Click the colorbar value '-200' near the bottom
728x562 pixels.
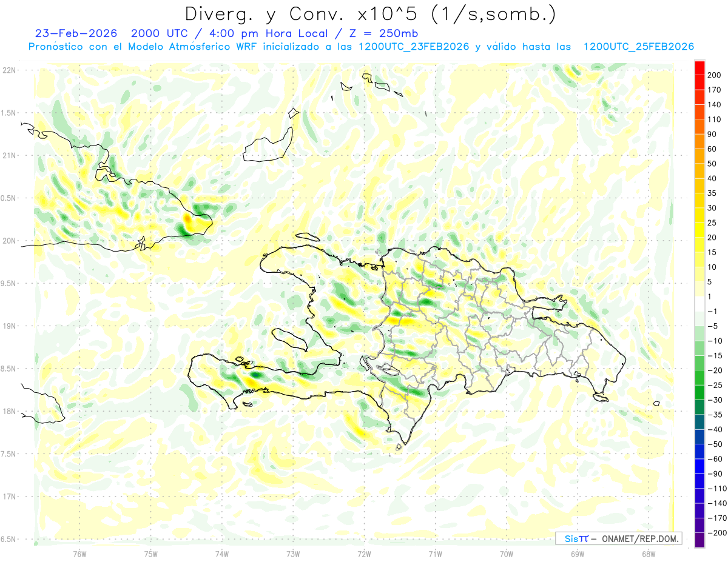(717, 533)
